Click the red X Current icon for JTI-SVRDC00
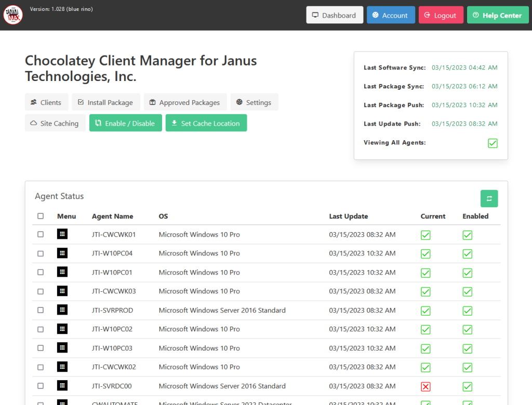Image resolution: width=532 pixels, height=405 pixels. 425,386
